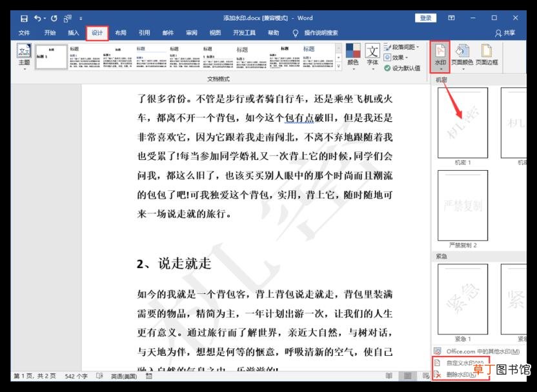
Task: Choose 自定义水印 (Custom Watermark) menu entry
Action: [460, 363]
